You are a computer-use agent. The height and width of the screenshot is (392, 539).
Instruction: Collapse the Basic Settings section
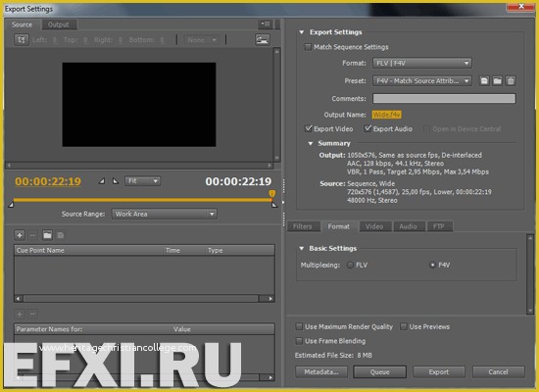(302, 248)
